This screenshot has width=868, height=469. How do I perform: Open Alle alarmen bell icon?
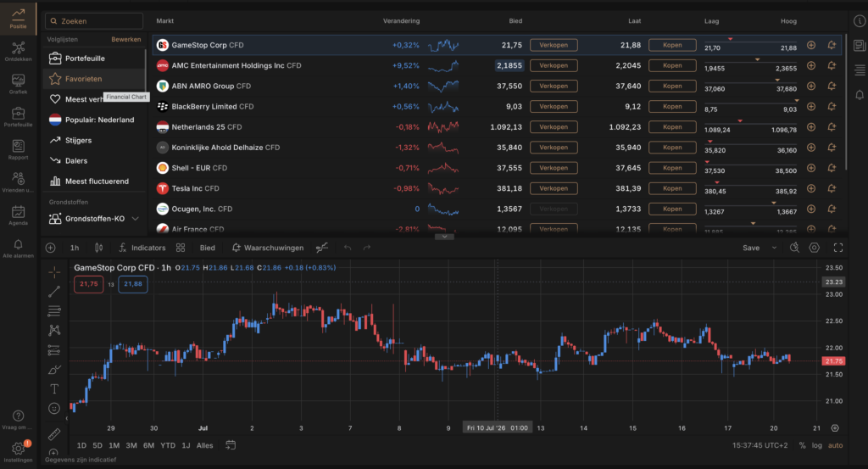click(18, 248)
